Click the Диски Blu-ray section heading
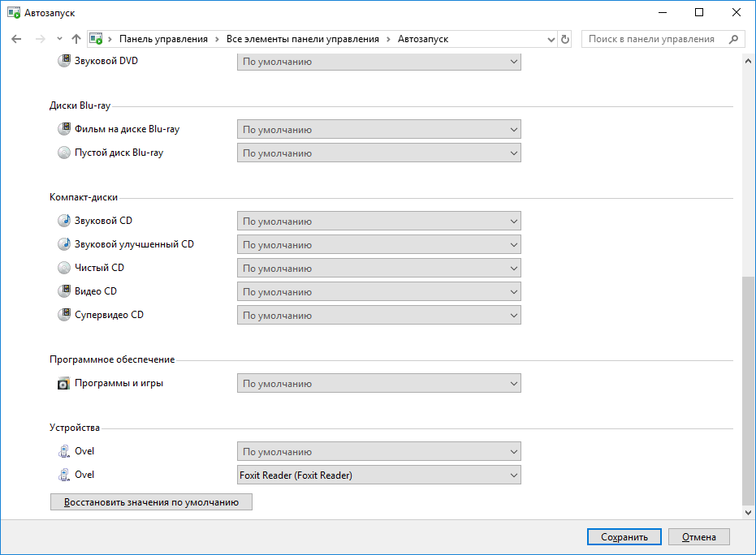Screen dimensions: 756x555 (x=80, y=105)
